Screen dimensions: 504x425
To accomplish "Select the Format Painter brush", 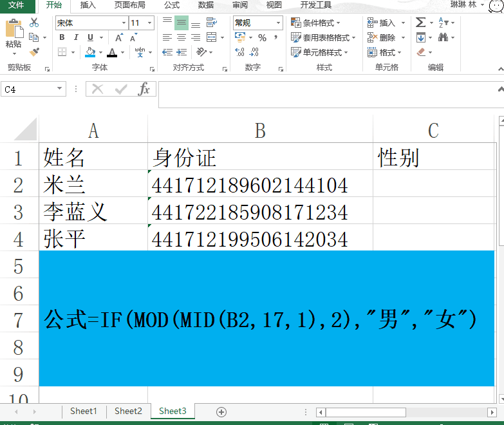I will [33, 52].
